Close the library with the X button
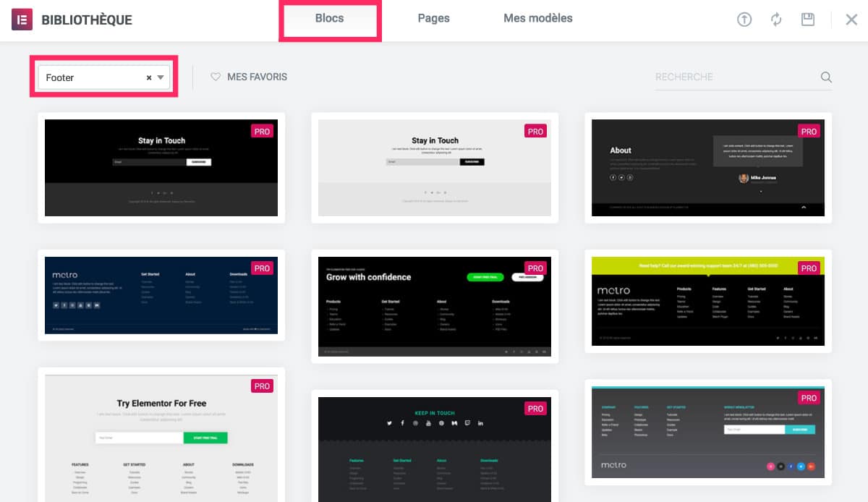 click(x=851, y=20)
